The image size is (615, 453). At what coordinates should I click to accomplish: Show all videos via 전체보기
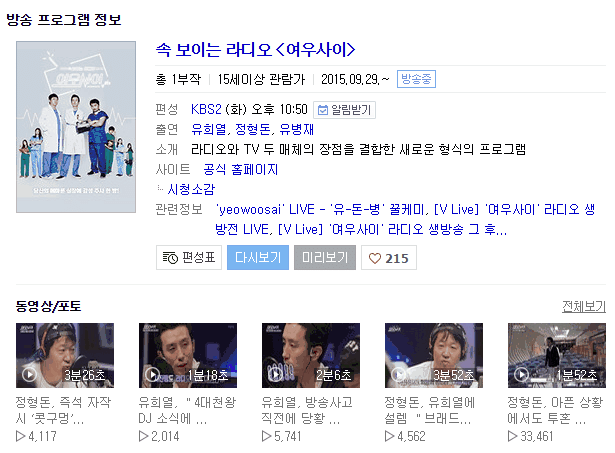point(584,306)
